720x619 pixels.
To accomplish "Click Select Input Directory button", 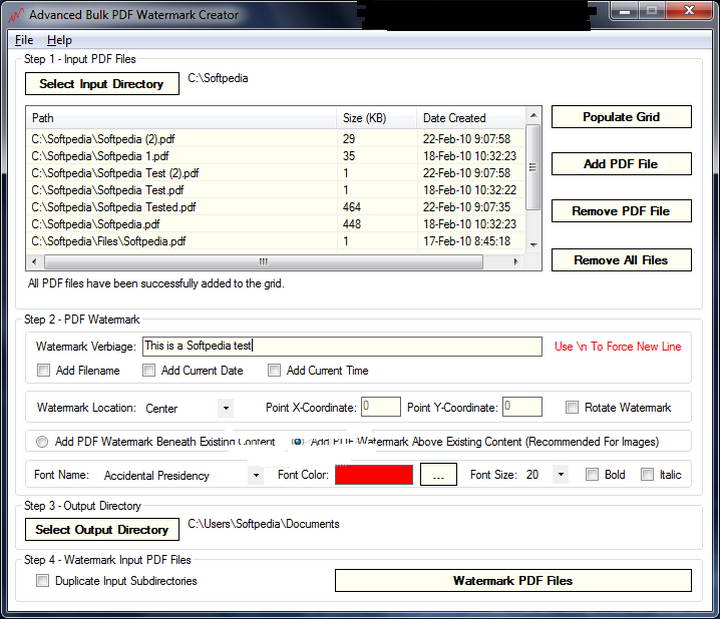I will coord(102,84).
